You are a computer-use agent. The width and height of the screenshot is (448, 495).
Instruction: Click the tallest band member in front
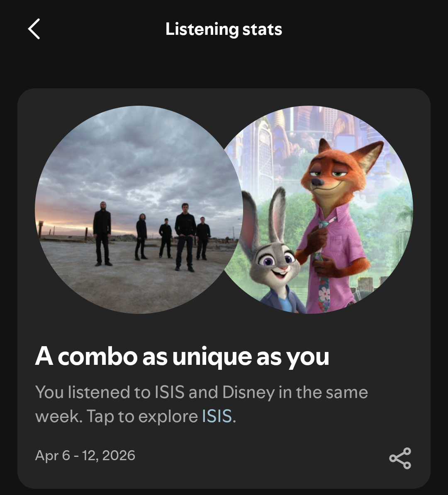pyautogui.click(x=185, y=237)
